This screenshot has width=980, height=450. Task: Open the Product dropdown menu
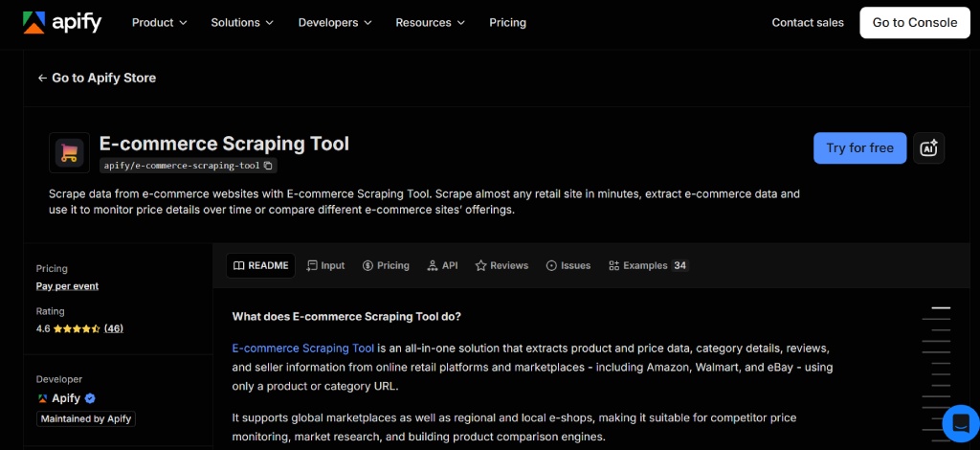pos(160,23)
